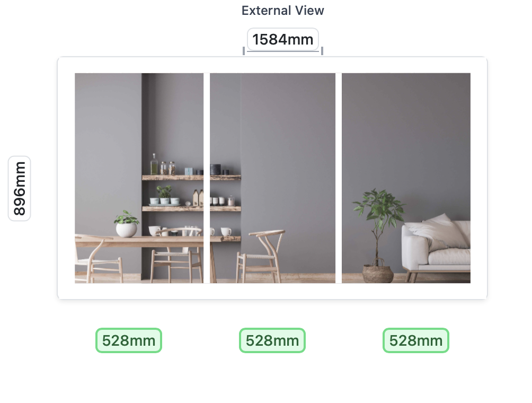Select the right window pane
532x403 pixels.
point(406,178)
